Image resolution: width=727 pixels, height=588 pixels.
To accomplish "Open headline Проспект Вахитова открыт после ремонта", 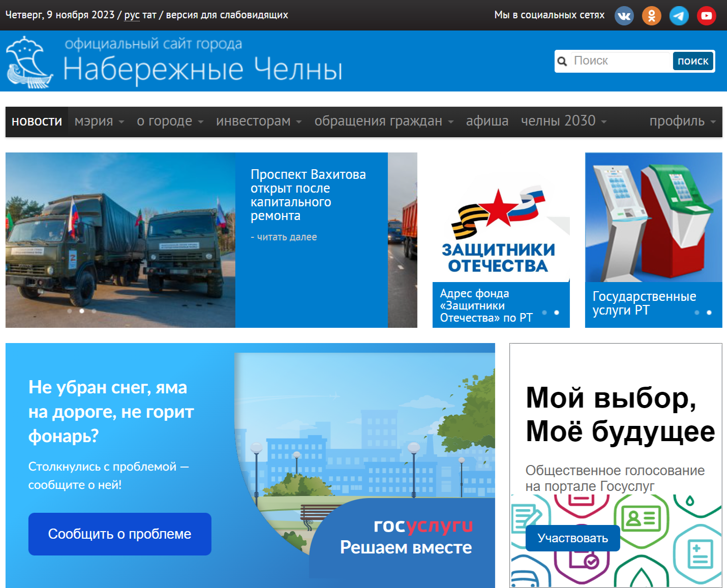I will point(308,195).
